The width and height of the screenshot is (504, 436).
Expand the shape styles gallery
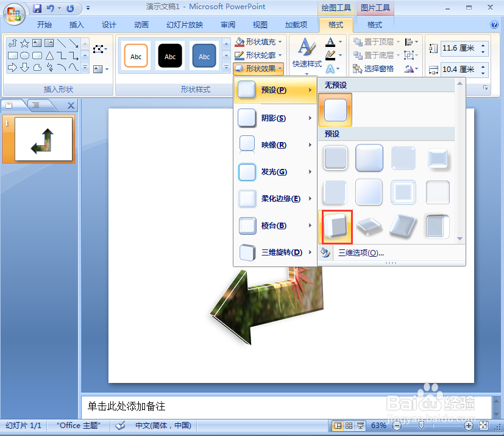pos(227,68)
